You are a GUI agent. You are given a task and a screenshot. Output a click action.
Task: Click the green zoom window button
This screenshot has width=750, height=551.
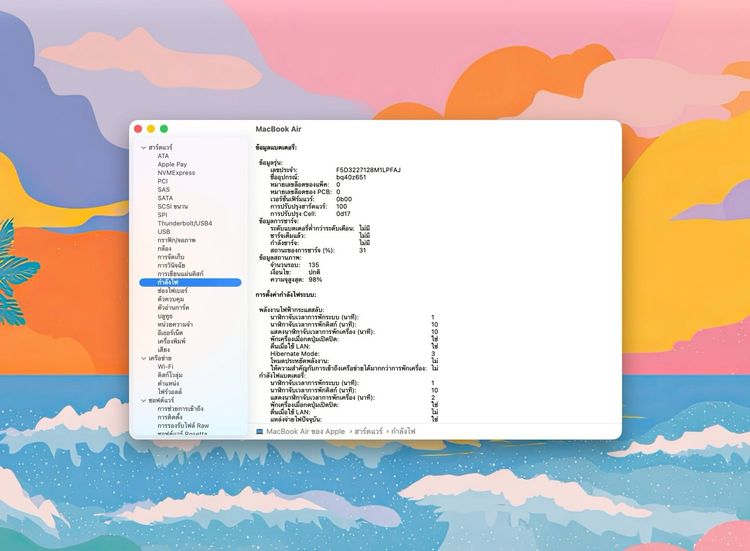[x=164, y=129]
